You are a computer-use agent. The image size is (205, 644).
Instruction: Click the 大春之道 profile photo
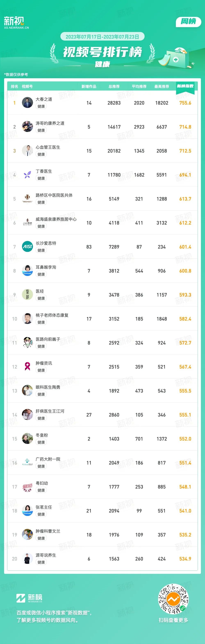(27, 103)
